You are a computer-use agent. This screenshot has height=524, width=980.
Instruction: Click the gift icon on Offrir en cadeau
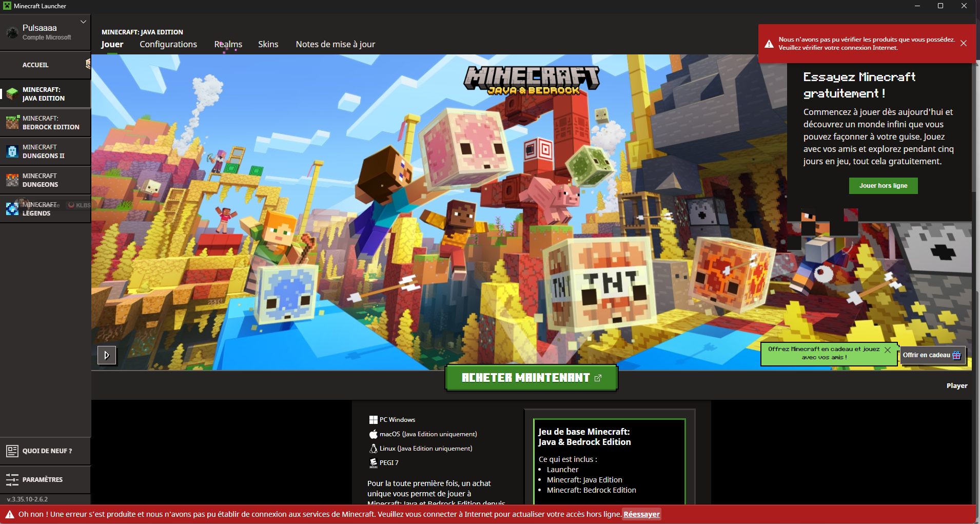957,355
